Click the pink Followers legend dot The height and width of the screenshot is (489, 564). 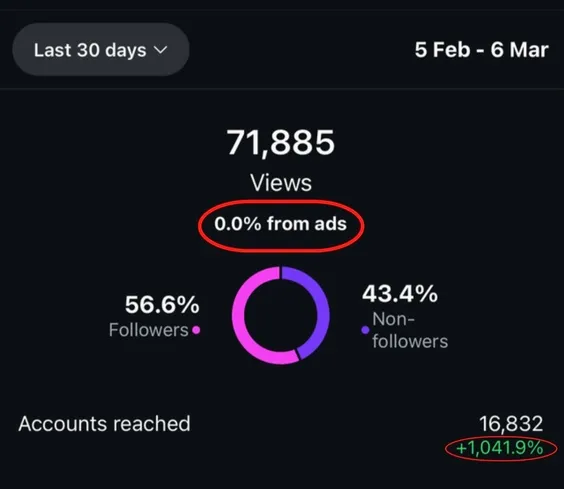coord(196,330)
